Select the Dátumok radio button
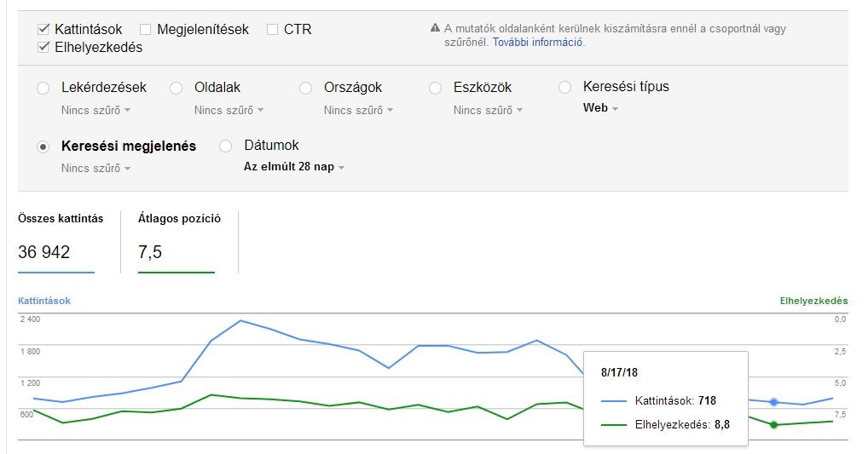This screenshot has height=454, width=868. pyautogui.click(x=226, y=146)
